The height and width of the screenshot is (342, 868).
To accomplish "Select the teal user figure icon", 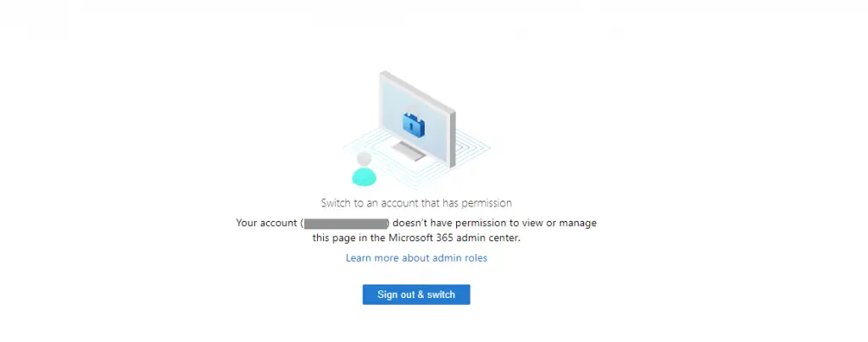I will tap(364, 169).
